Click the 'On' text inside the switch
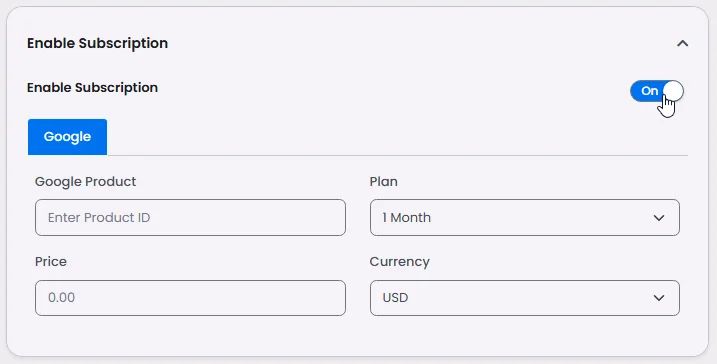717x364 pixels. click(x=649, y=91)
